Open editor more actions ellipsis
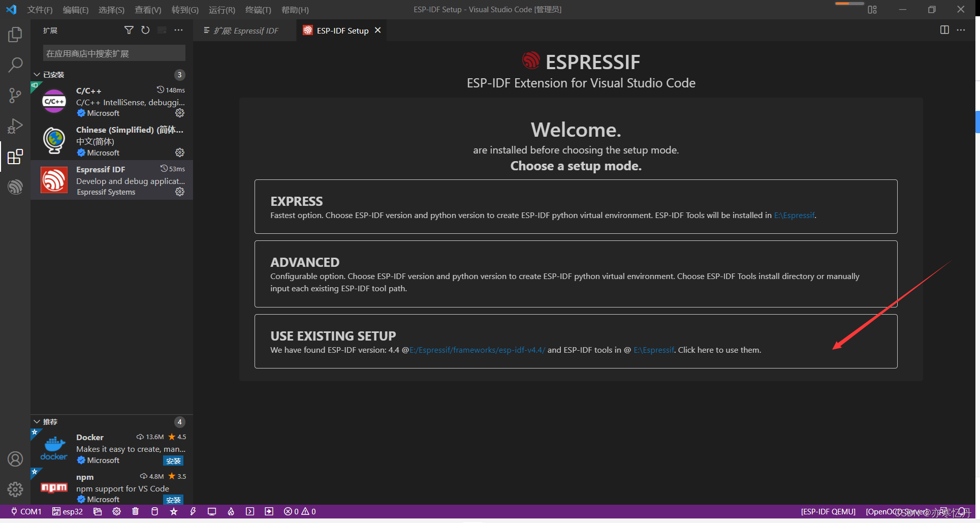The height and width of the screenshot is (523, 980). tap(961, 30)
